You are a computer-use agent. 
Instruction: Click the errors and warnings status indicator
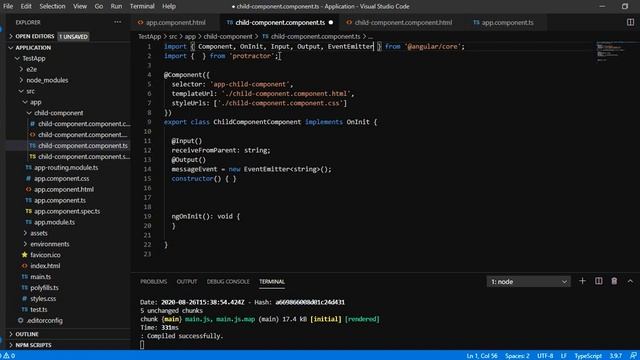pyautogui.click(x=9, y=356)
